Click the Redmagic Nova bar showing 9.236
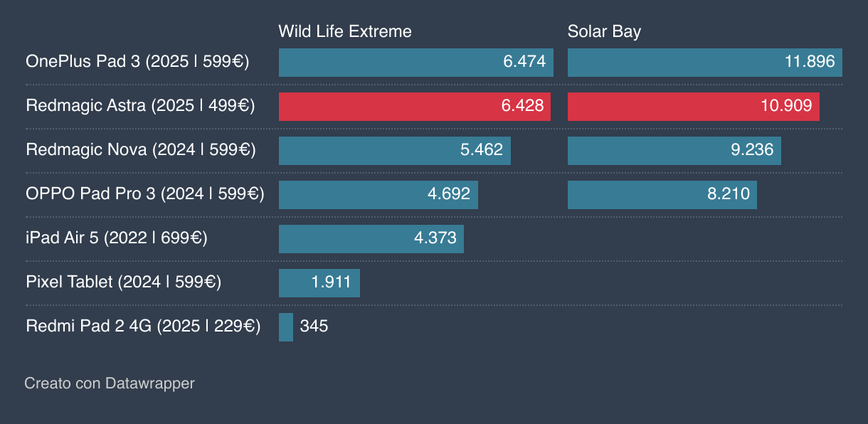 [x=674, y=150]
